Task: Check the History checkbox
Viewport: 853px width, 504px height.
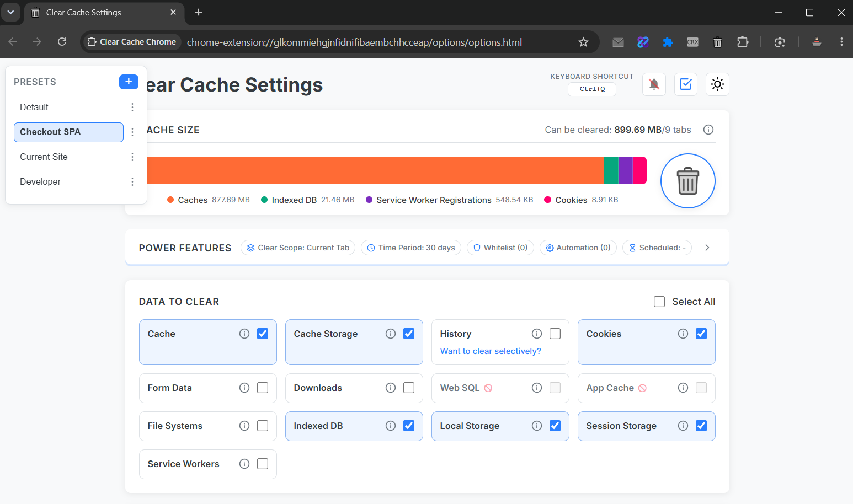Action: [x=555, y=334]
